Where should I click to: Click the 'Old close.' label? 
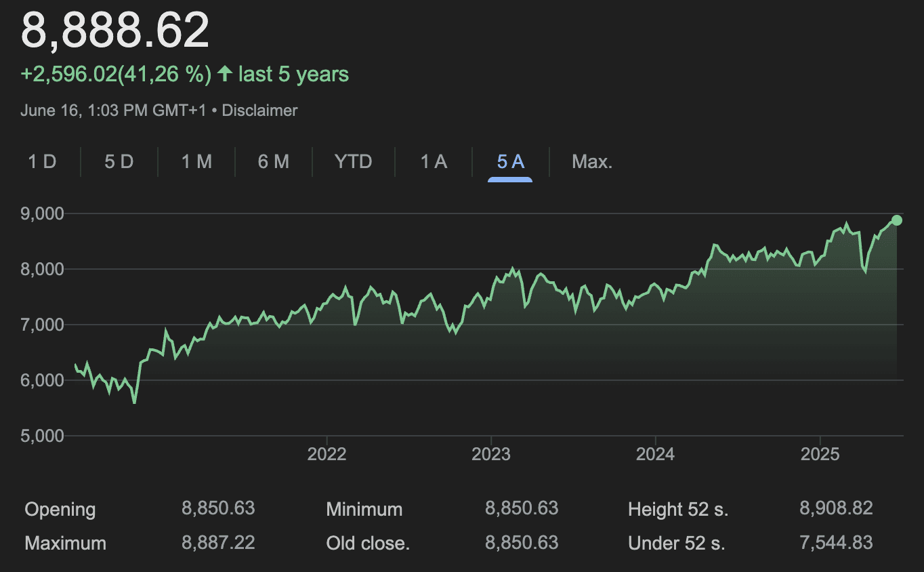(x=368, y=544)
